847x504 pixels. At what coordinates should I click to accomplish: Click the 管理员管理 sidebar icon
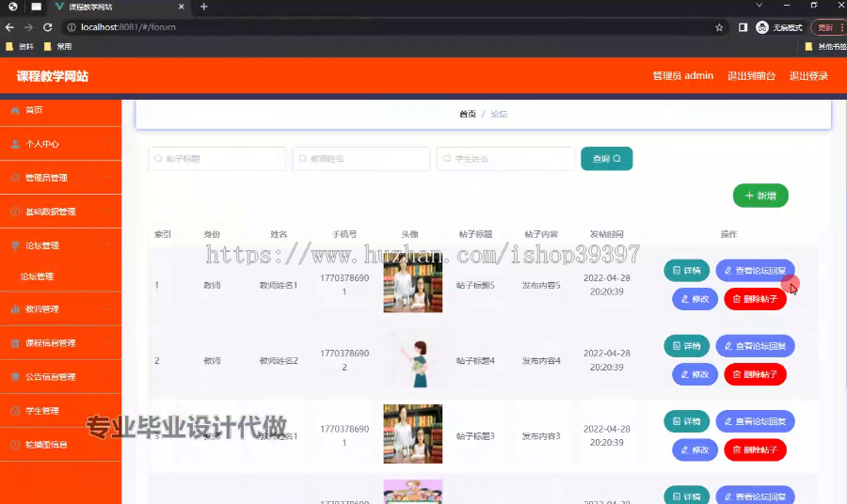[15, 178]
